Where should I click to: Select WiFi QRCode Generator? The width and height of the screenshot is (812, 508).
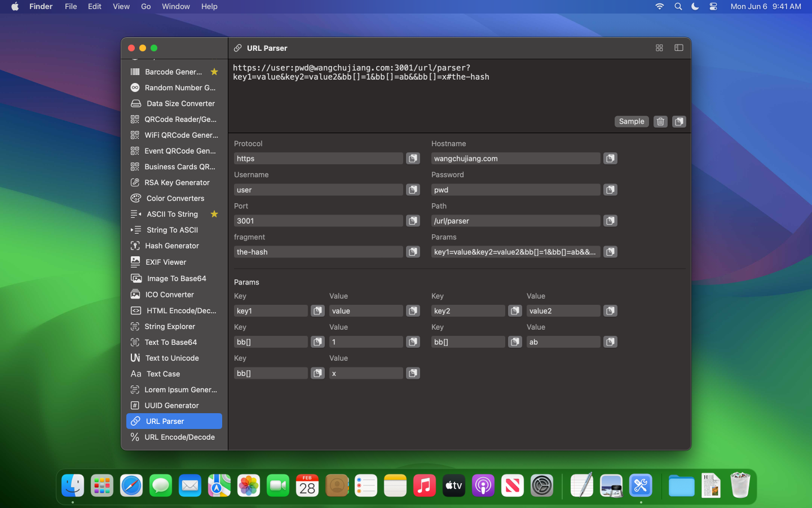click(174, 135)
